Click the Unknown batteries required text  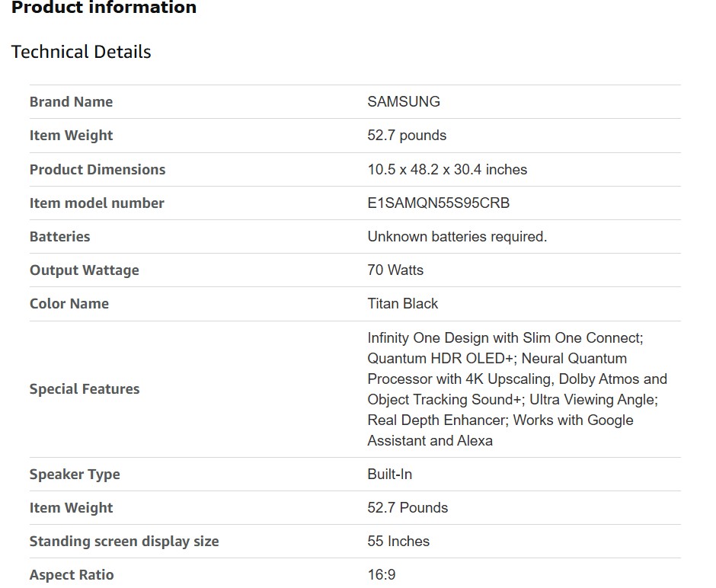[457, 237]
